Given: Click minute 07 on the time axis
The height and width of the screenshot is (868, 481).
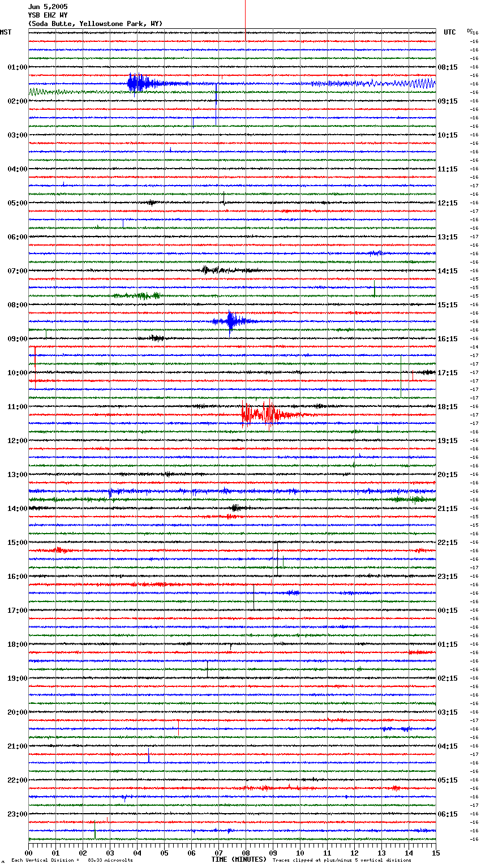Looking at the screenshot, I should [x=218, y=852].
